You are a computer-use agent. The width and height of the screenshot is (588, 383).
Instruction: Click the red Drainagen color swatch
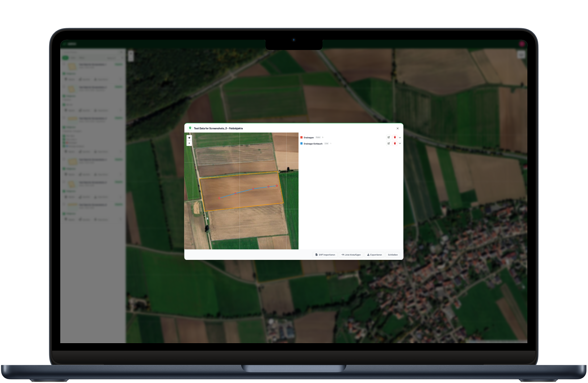(x=301, y=138)
